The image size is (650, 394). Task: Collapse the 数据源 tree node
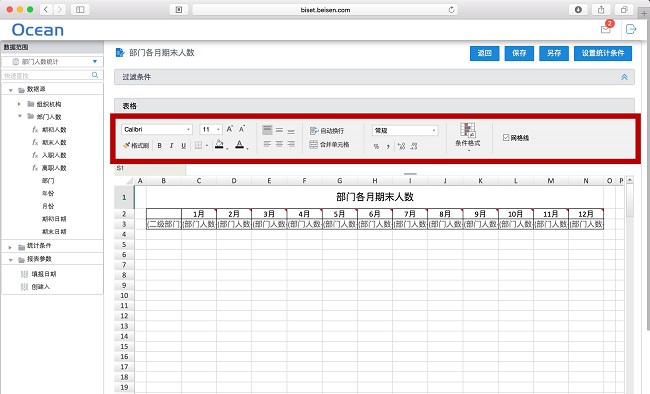11,90
